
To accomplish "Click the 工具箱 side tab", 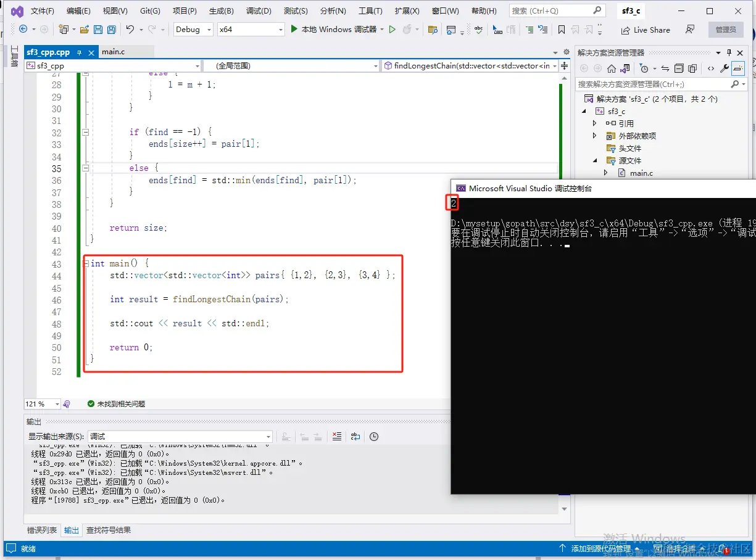I will pos(14,55).
